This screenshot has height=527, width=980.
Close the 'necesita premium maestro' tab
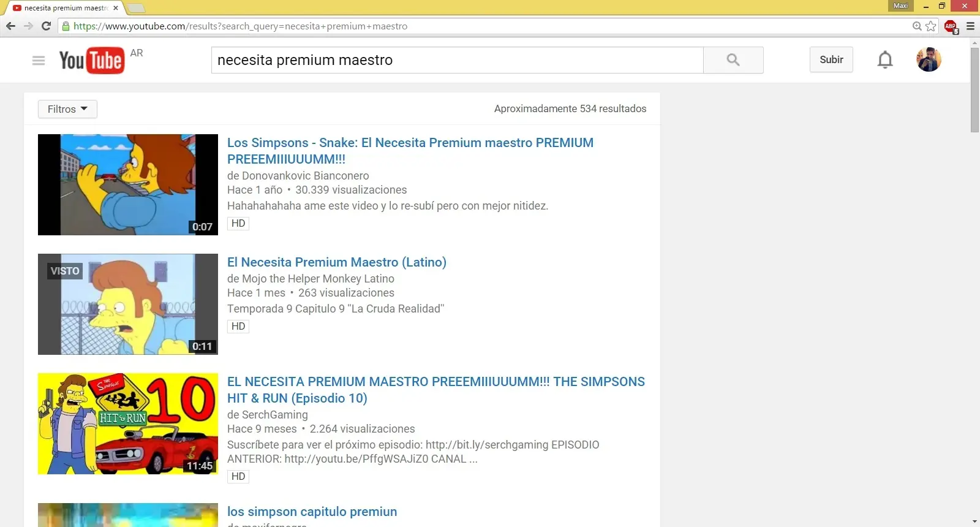pyautogui.click(x=116, y=8)
